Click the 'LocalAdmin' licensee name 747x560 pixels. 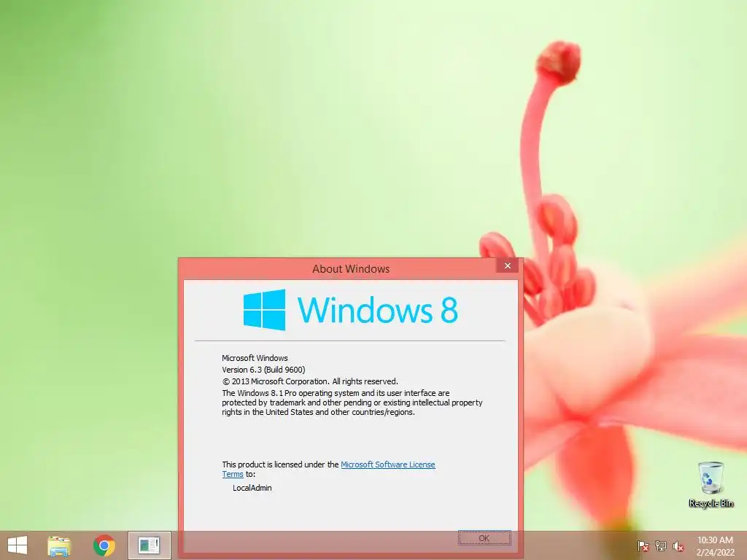pyautogui.click(x=252, y=488)
